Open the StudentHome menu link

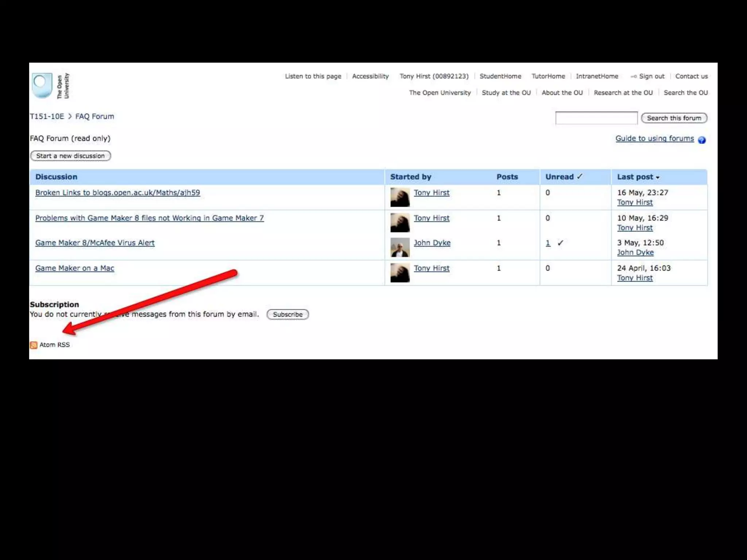500,76
